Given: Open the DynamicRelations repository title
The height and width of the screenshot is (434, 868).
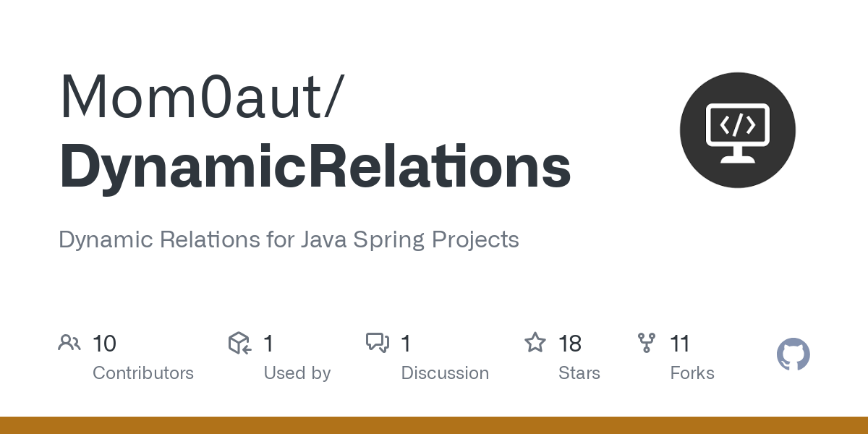Looking at the screenshot, I should point(315,167).
